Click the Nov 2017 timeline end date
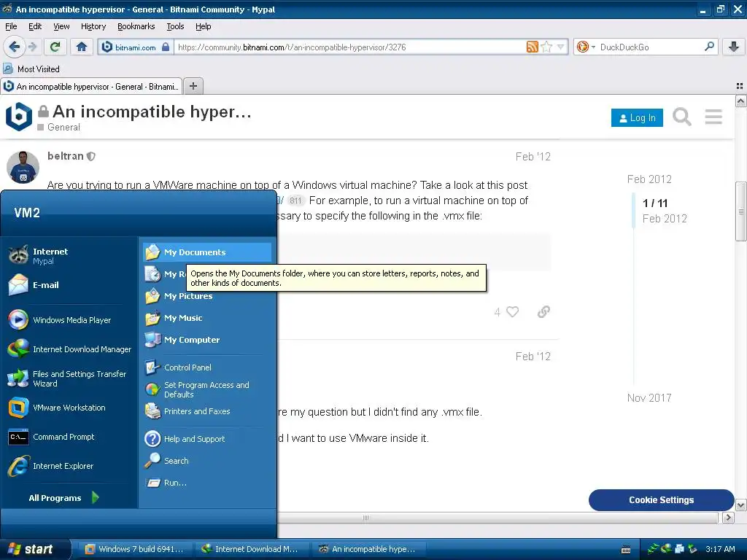The width and height of the screenshot is (747, 560). point(649,397)
